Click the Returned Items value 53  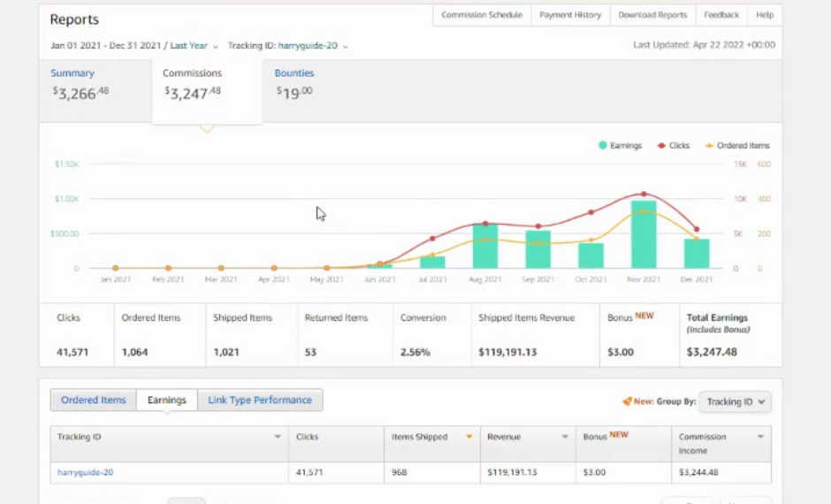[x=310, y=352]
